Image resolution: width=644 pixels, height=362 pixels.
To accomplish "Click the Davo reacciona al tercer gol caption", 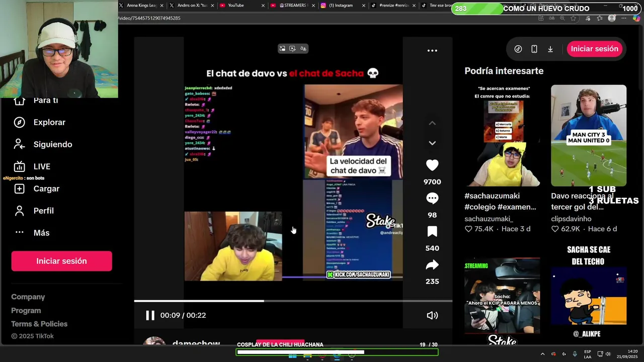I will click(582, 201).
